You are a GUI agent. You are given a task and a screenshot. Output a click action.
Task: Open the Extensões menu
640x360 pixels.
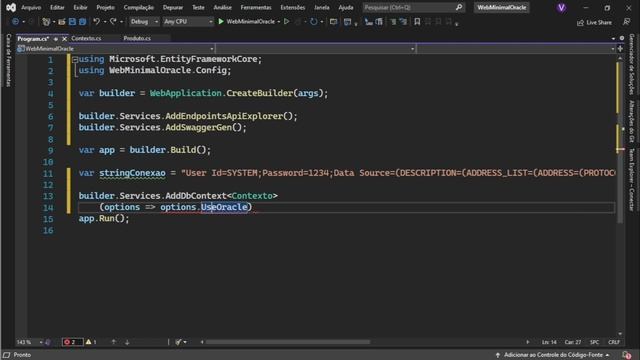[x=293, y=7]
